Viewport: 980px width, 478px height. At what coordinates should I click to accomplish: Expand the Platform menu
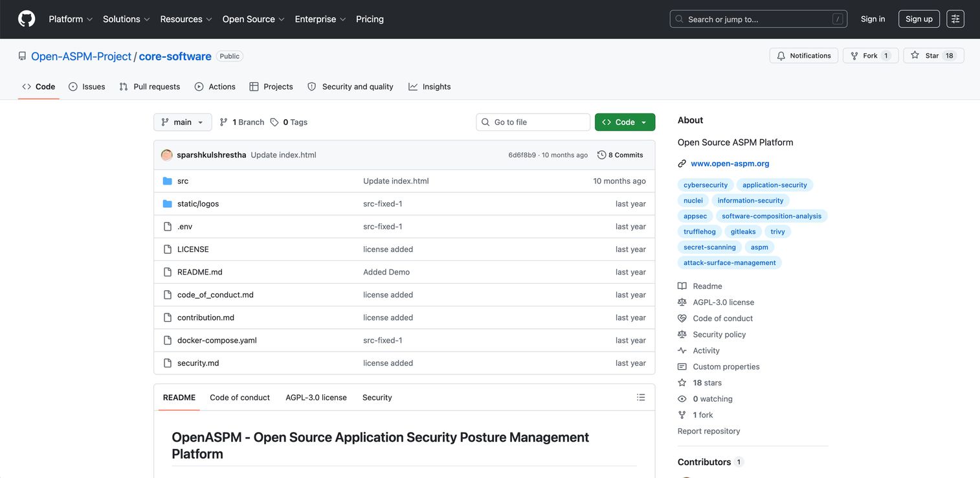click(71, 19)
